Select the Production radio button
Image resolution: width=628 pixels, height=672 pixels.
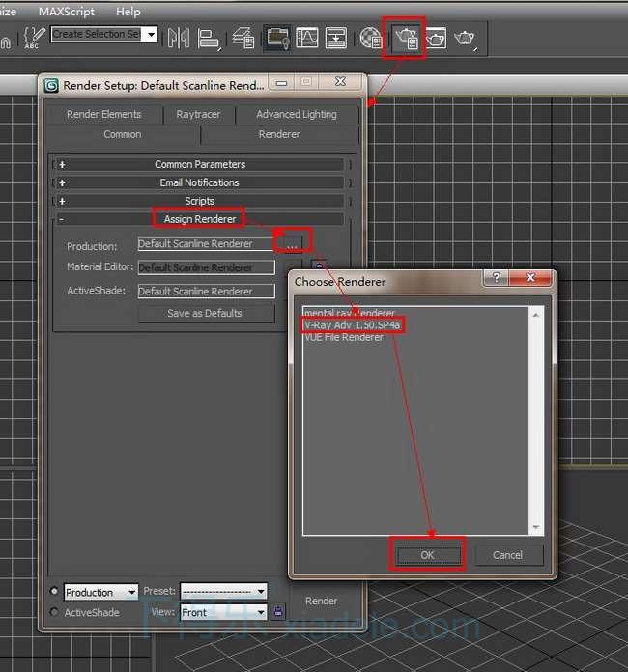point(54,592)
